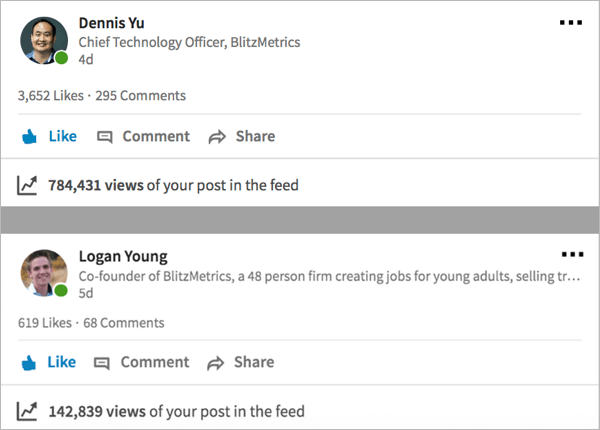
Task: Open the 295 Comments link
Action: pos(140,96)
